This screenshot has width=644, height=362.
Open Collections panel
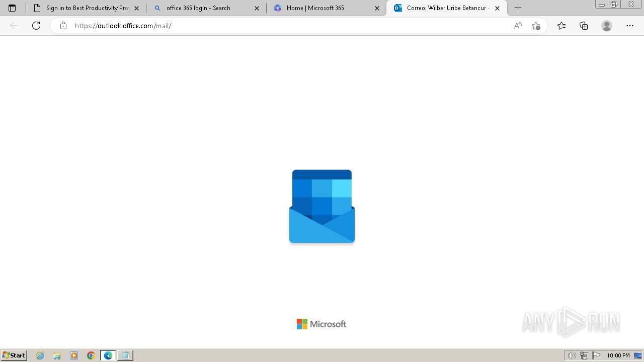point(584,26)
